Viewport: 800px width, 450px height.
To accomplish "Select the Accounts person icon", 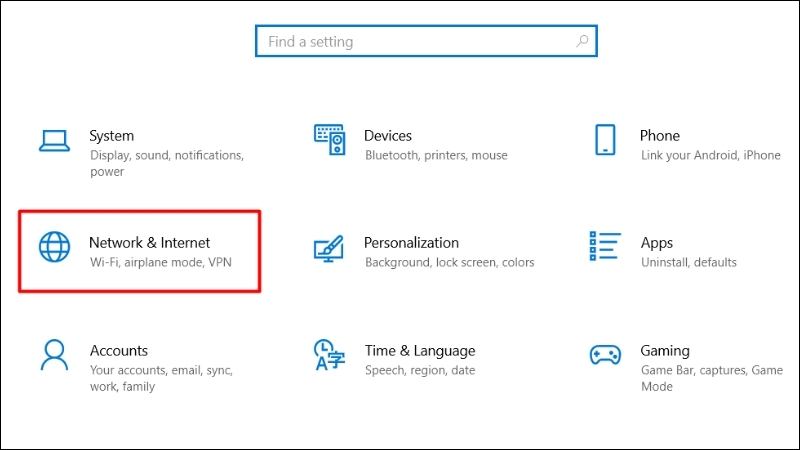I will (x=54, y=355).
